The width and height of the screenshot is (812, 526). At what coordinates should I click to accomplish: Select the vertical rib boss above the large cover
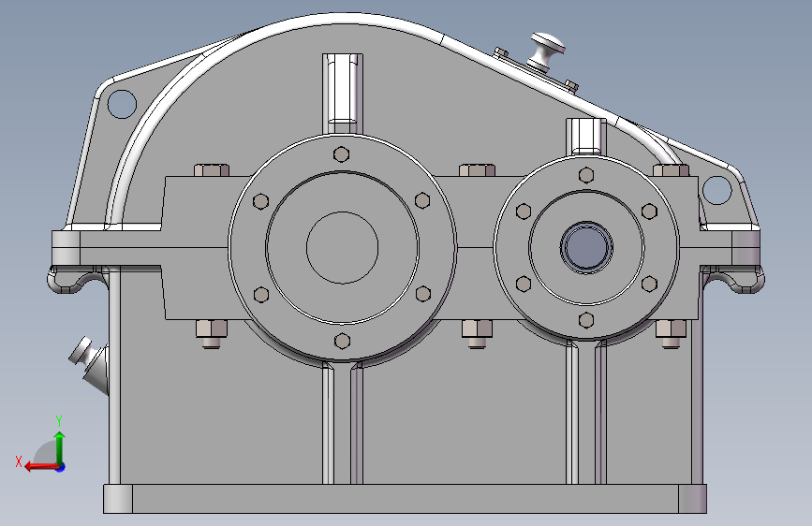coord(342,94)
